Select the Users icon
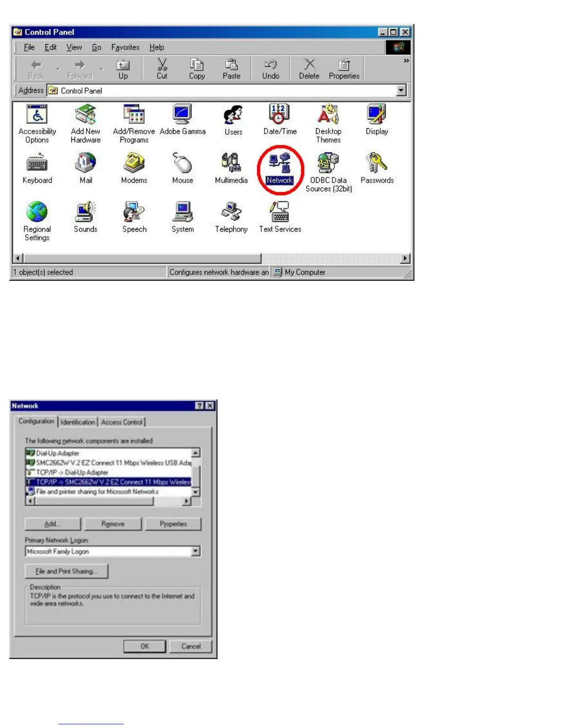The image size is (563, 728). tap(233, 120)
